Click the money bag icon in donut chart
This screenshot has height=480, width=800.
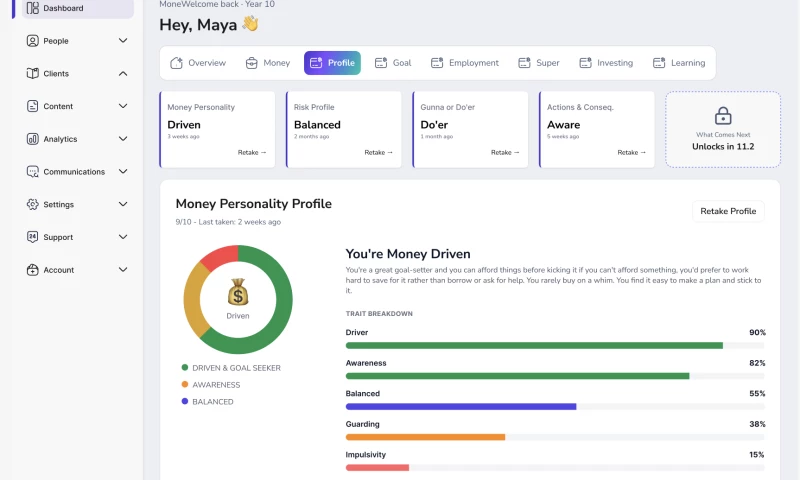(x=238, y=291)
